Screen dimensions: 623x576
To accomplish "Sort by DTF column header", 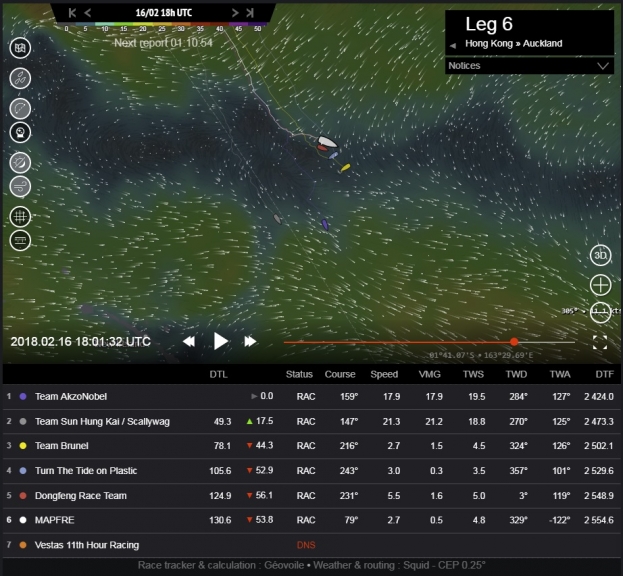I will [604, 374].
